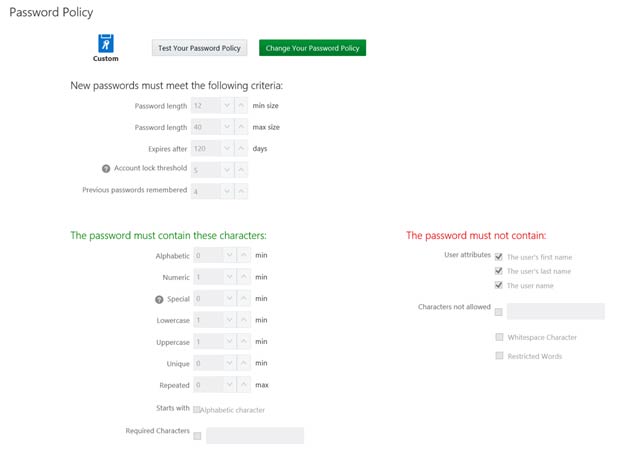The image size is (621, 452).
Task: Click the Characters not allowed text field
Action: (x=556, y=311)
